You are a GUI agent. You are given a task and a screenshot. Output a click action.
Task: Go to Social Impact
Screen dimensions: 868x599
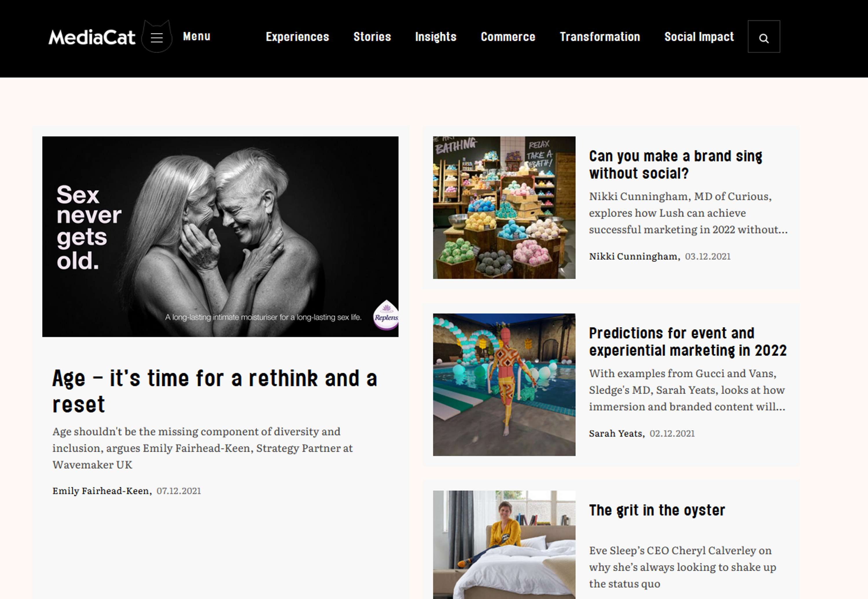(699, 37)
